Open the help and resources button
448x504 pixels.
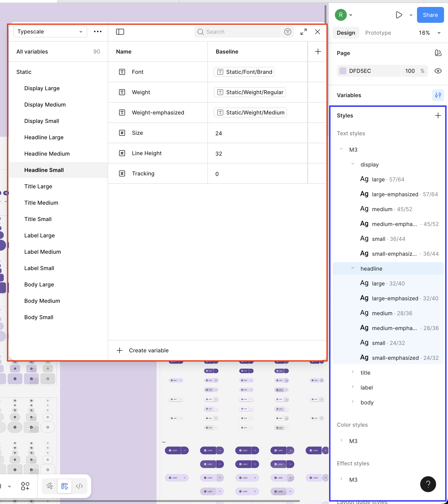[428, 484]
